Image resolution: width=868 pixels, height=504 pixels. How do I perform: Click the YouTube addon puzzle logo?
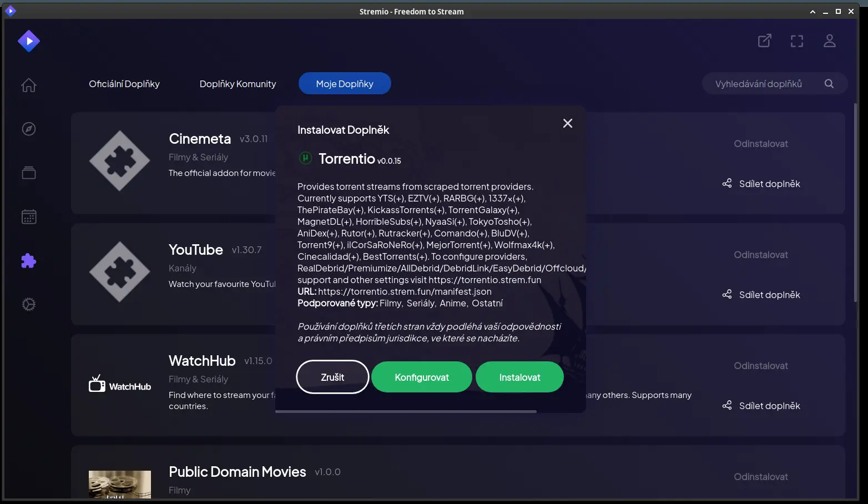coord(120,272)
